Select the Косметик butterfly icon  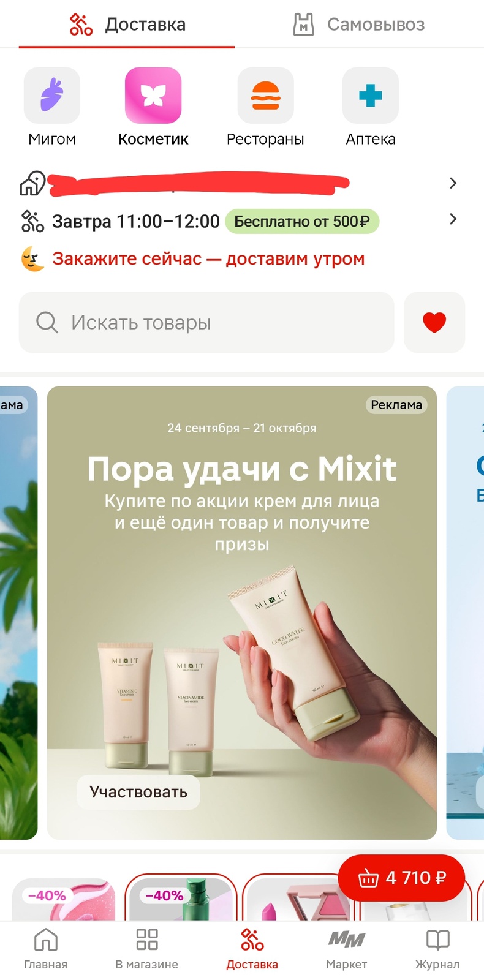point(153,96)
